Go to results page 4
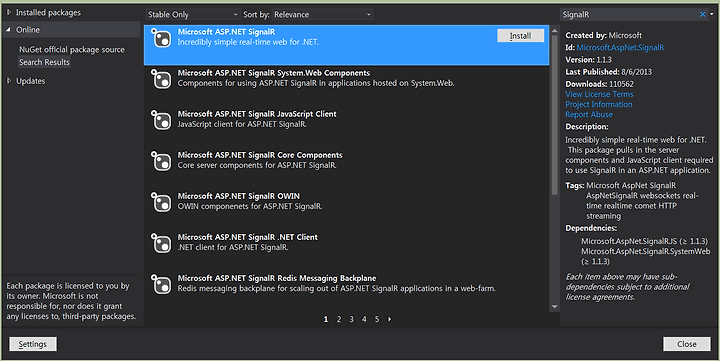720x361 pixels. coord(364,319)
